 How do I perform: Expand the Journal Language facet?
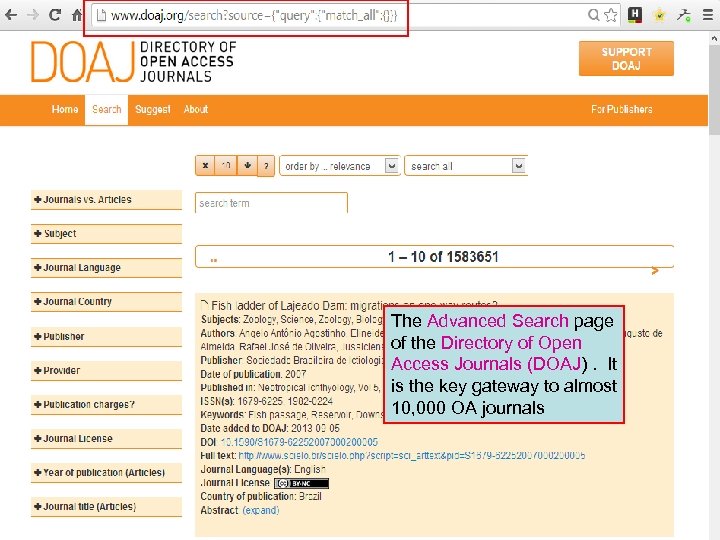coord(106,268)
